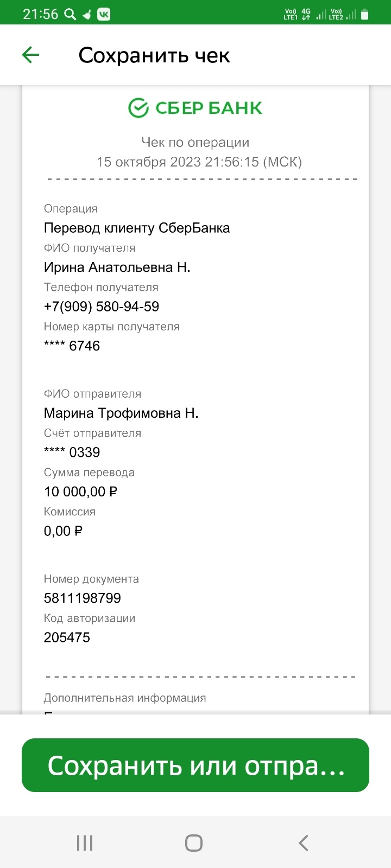Screen dimensions: 391x868
Task: Open Android recent apps
Action: [x=85, y=843]
